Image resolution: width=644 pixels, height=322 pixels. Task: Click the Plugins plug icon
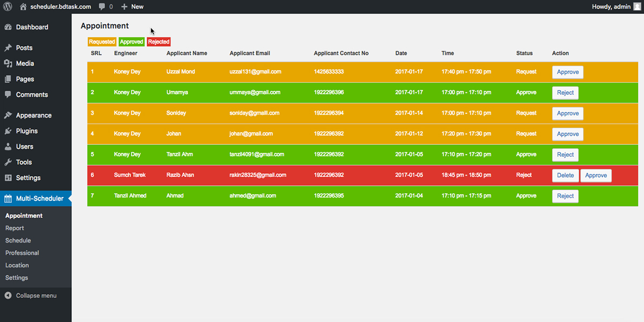8,131
